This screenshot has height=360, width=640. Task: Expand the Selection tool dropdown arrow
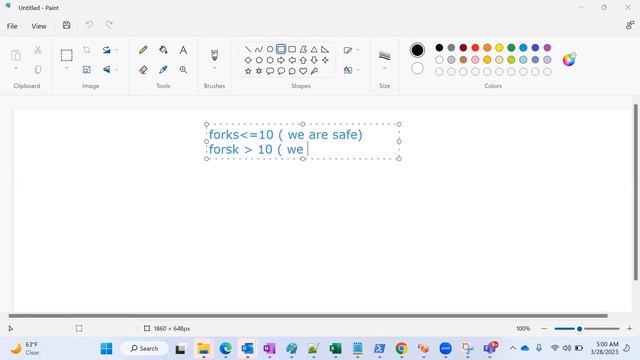click(x=67, y=68)
